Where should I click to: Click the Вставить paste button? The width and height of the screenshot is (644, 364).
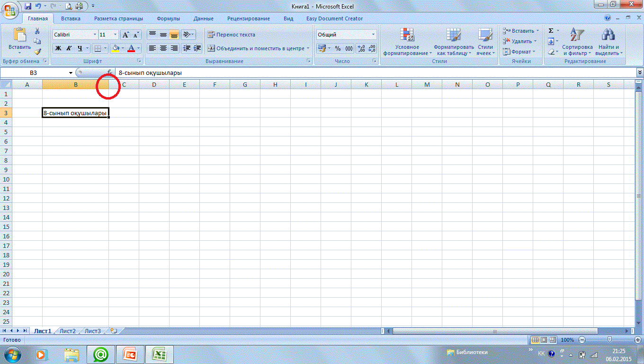pos(20,40)
